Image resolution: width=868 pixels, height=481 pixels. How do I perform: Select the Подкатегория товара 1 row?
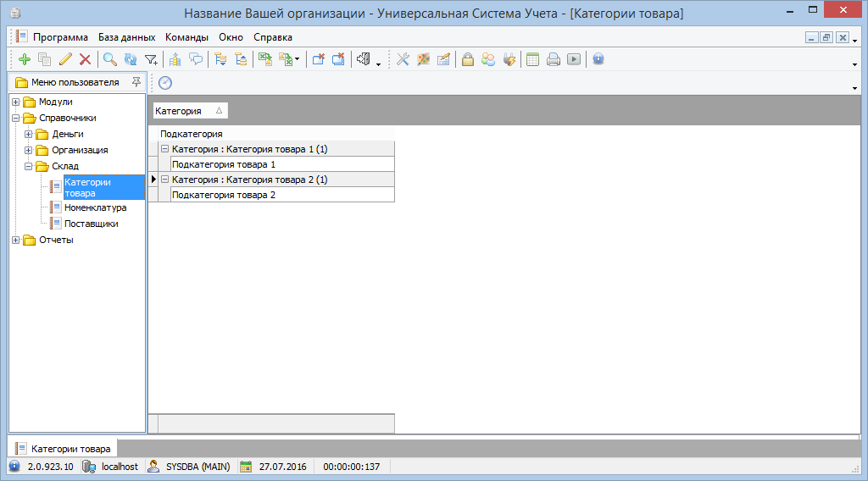224,164
